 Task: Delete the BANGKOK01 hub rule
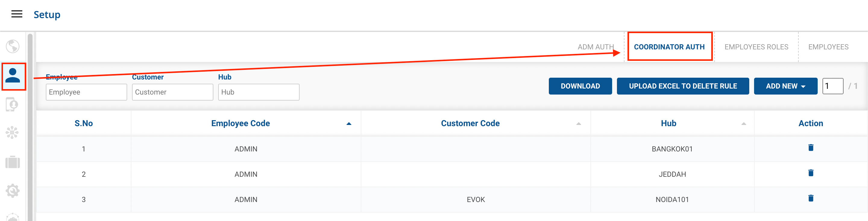[x=810, y=148]
